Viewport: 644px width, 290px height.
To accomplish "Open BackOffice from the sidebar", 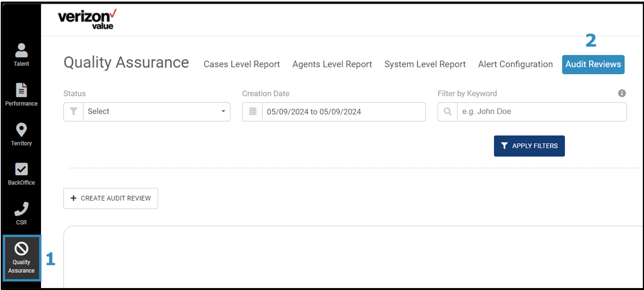I will [x=21, y=174].
